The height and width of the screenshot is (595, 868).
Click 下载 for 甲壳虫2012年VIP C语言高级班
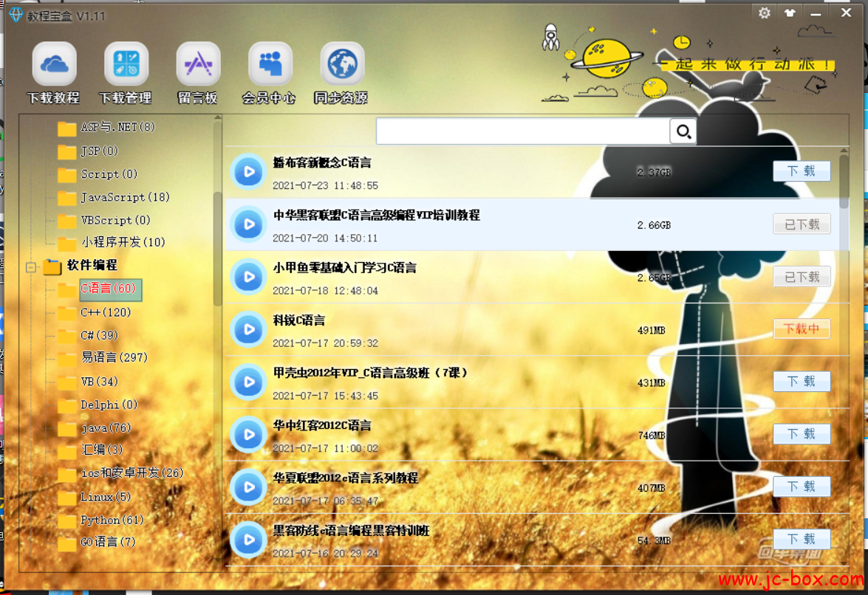(801, 382)
